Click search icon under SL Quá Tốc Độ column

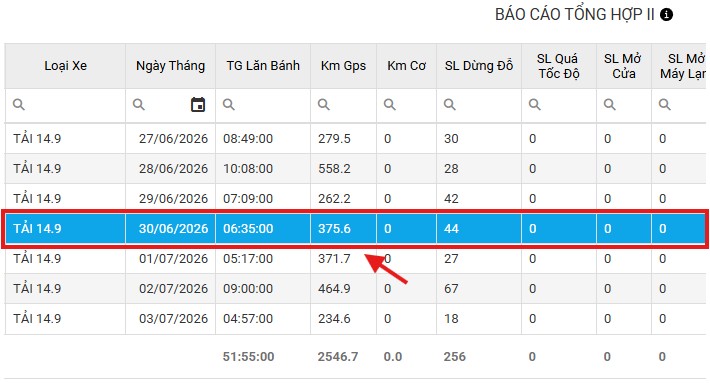534,105
